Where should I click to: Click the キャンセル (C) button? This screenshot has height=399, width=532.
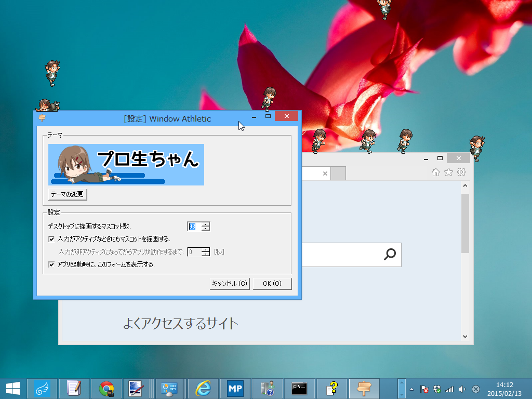pos(230,283)
